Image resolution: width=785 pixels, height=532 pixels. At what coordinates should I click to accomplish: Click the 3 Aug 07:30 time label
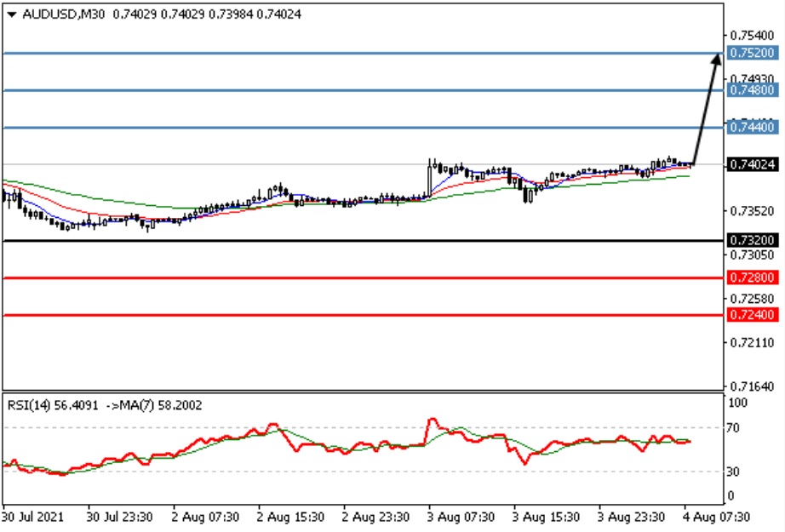tap(461, 517)
